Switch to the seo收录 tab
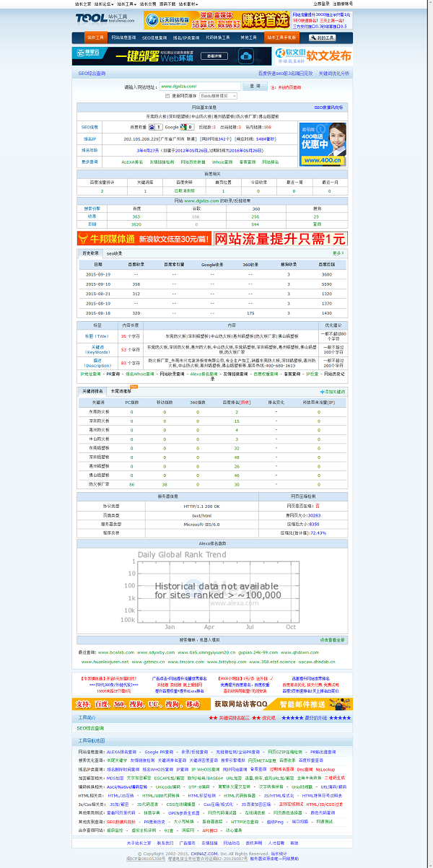 coord(115,253)
